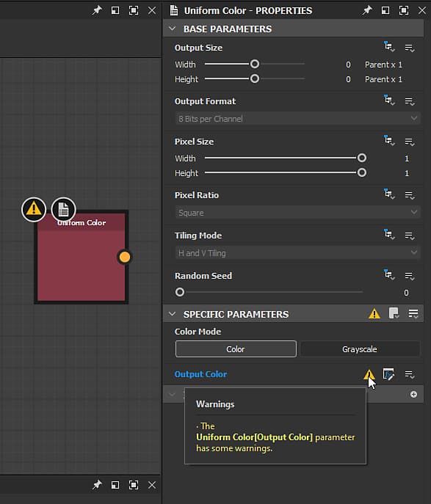Open Random Seed options menu icon
This screenshot has width=431, height=504.
click(410, 276)
